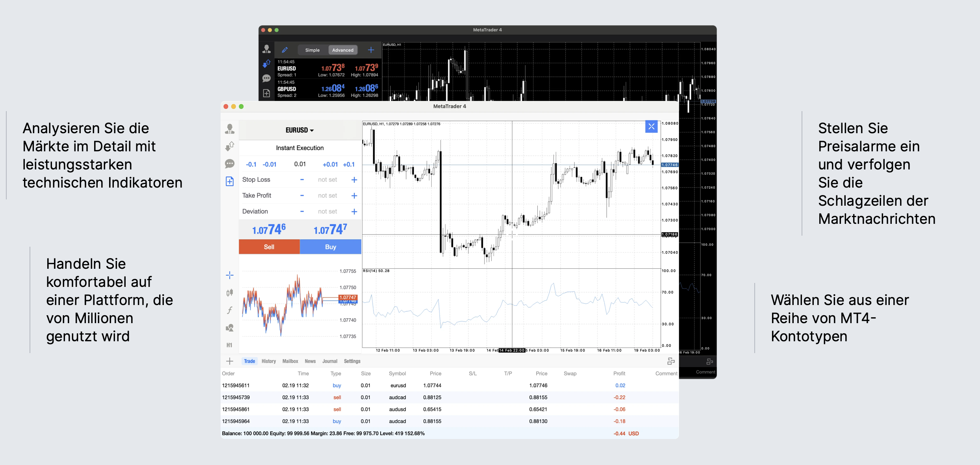Viewport: 980px width, 465px height.
Task: Switch to Simple view in back window
Action: 312,50
